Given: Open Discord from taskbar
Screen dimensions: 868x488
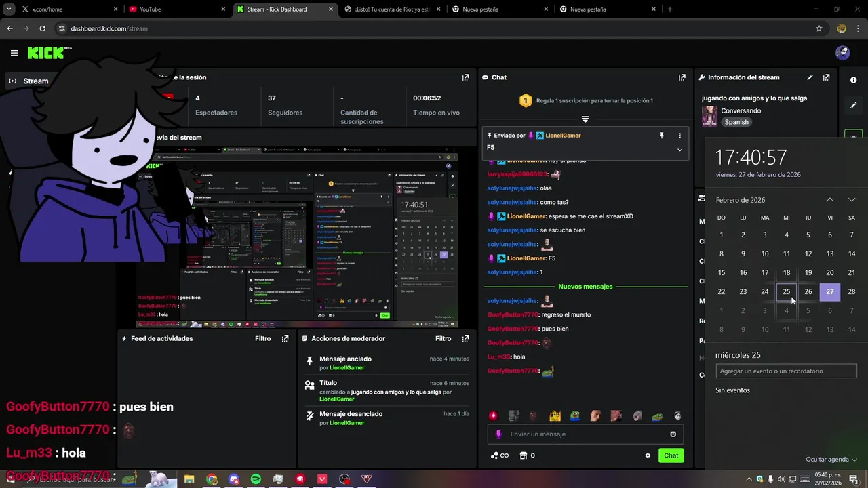Looking at the screenshot, I should point(234,479).
